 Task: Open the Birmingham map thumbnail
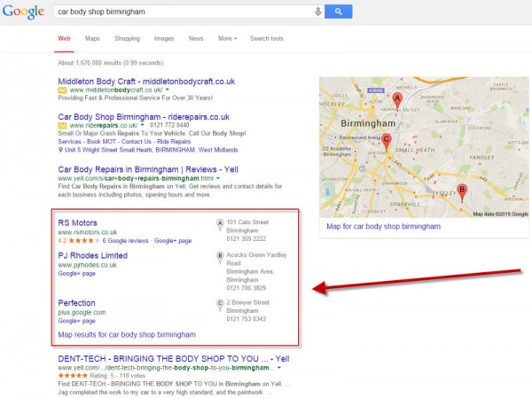[424, 147]
